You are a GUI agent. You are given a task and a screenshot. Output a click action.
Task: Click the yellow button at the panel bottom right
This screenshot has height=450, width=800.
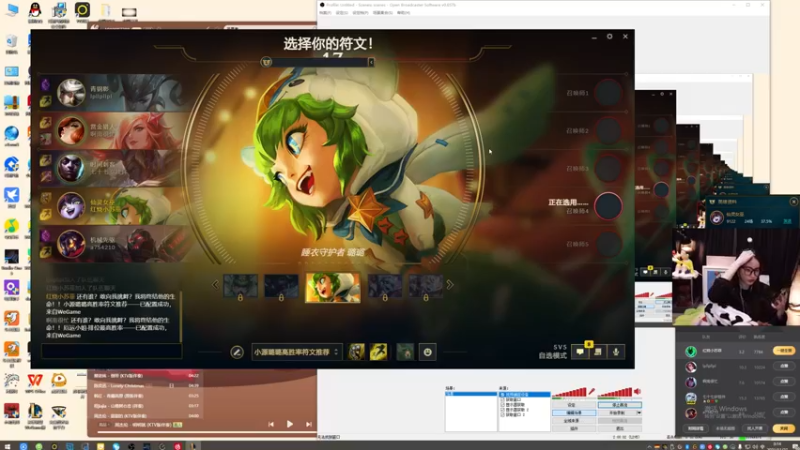[x=784, y=429]
